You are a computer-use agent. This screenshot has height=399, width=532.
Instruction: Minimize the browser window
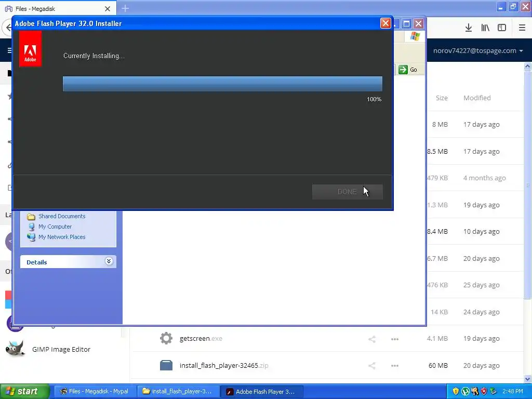[x=501, y=7]
